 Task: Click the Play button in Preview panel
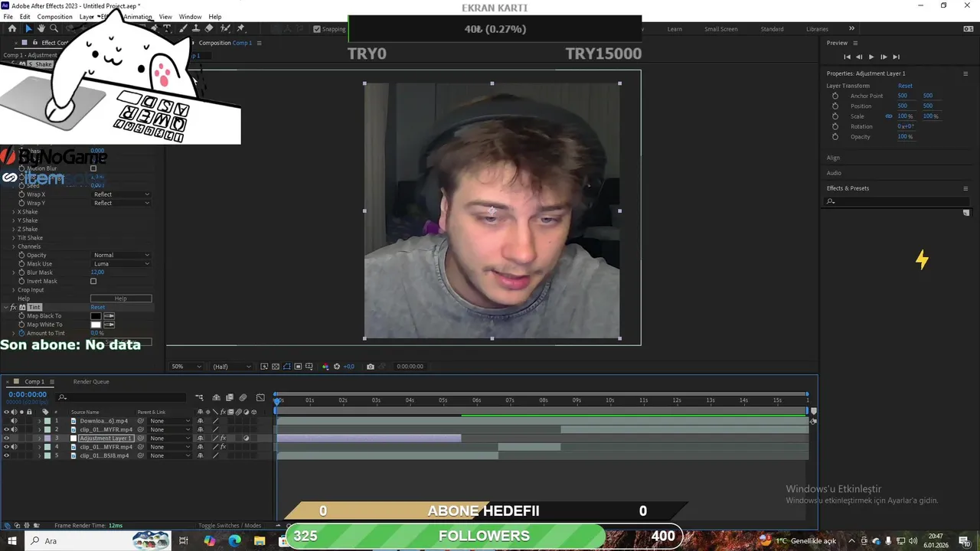[871, 57]
